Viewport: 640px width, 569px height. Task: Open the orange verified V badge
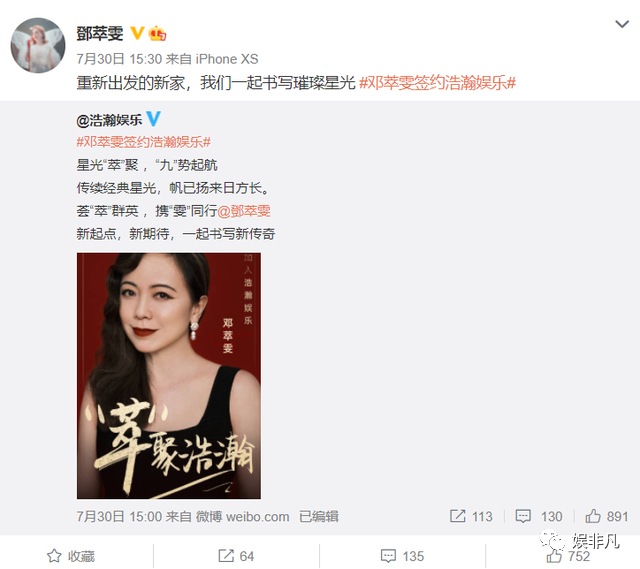137,33
